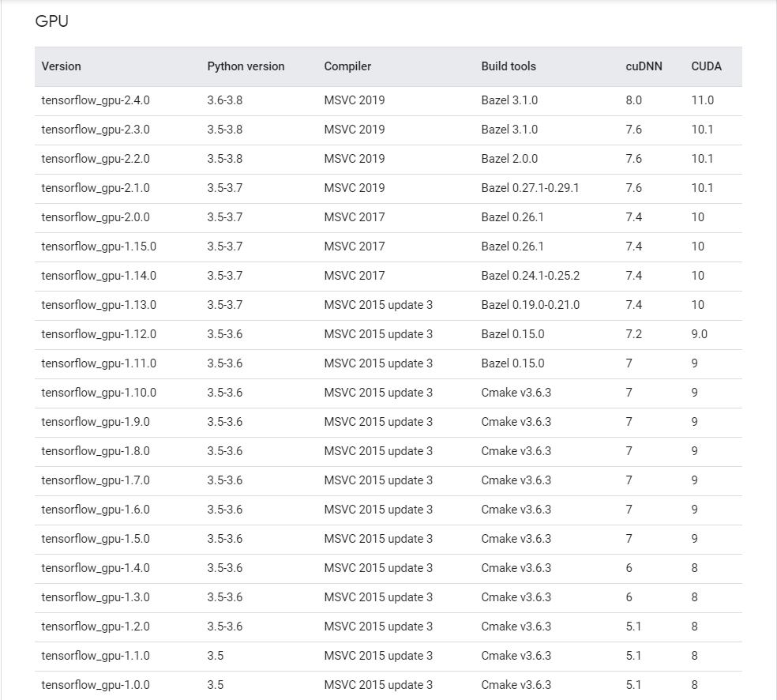Click the cuDNN column header
777x700 pixels.
click(x=644, y=66)
